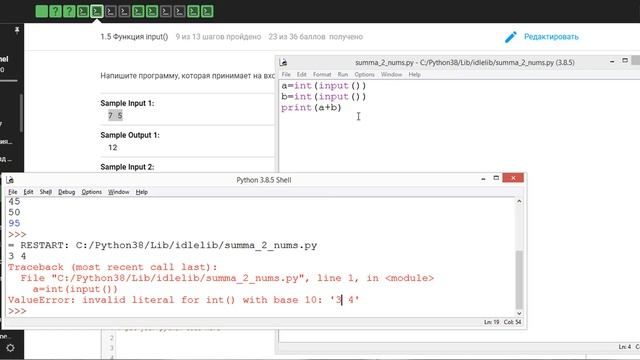Select the highlighted current step 5 icon
The height and width of the screenshot is (360, 640).
[x=97, y=11]
